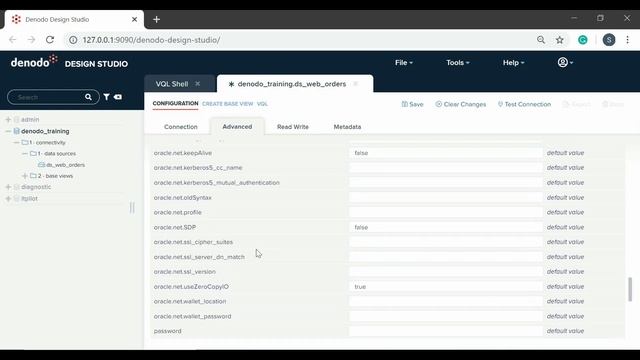Click the site information icon in address bar
Screen dimensions: 640x360
tap(73, 40)
